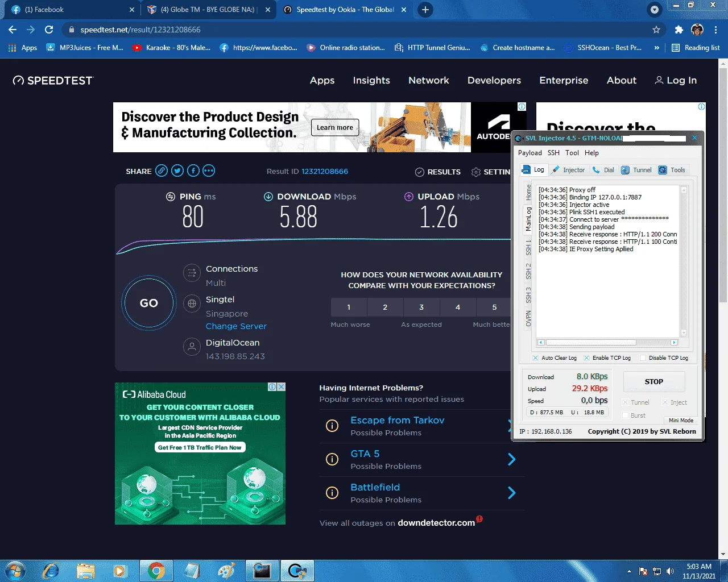Toggle Enable TCP Log checkbox

[586, 358]
